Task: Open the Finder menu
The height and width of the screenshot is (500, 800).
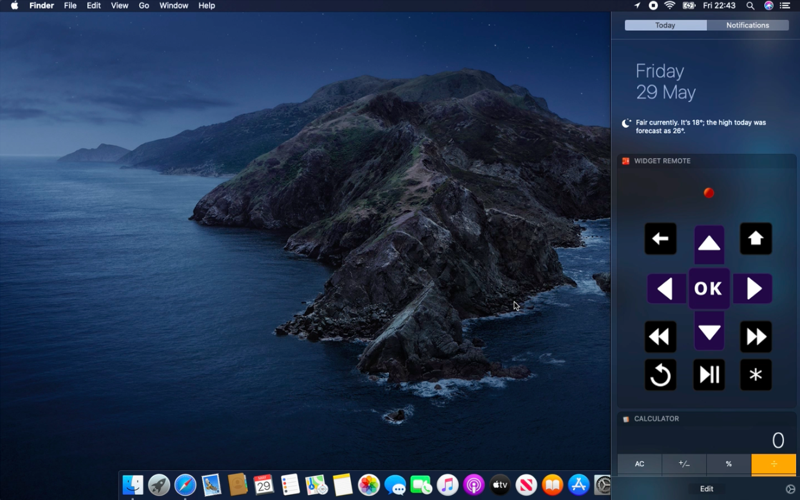Action: pyautogui.click(x=41, y=6)
